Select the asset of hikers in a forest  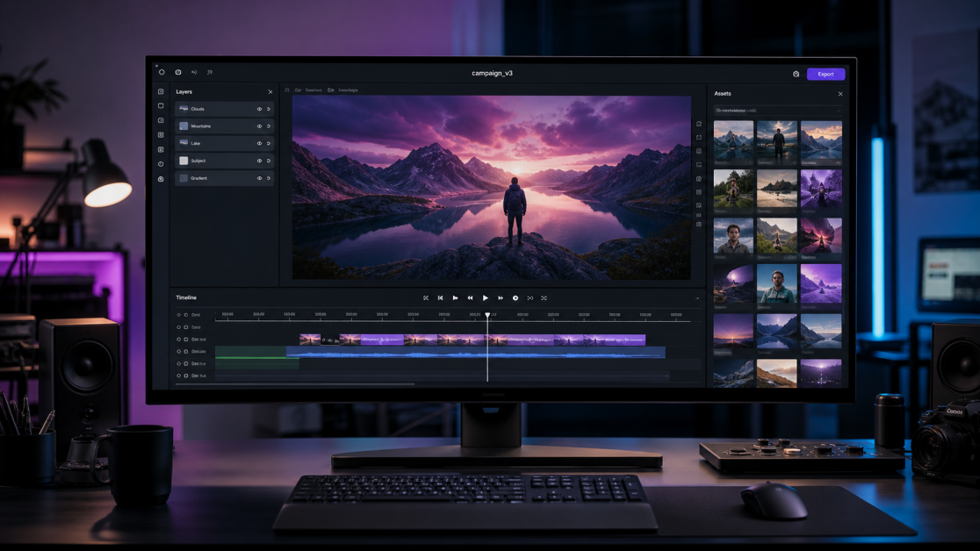[x=733, y=188]
